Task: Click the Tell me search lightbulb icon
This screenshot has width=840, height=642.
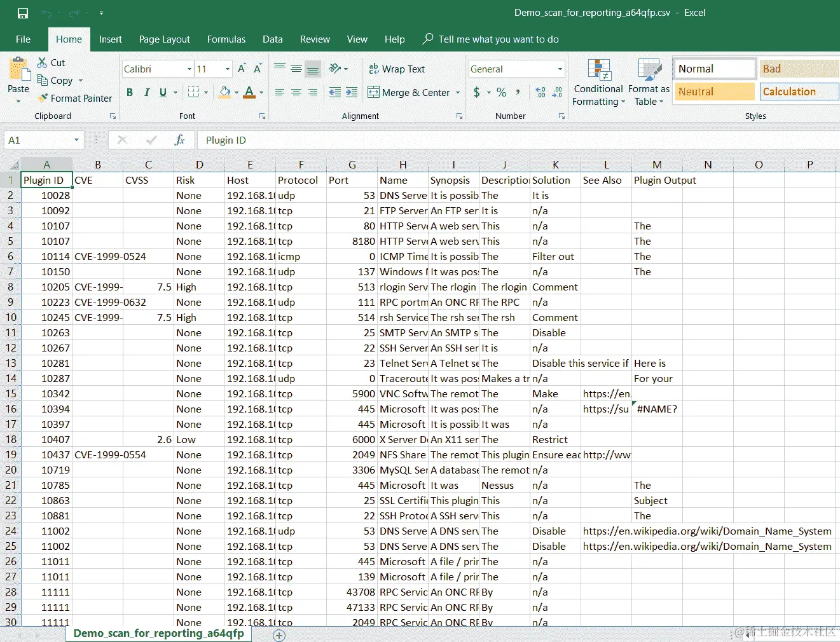Action: tap(428, 39)
